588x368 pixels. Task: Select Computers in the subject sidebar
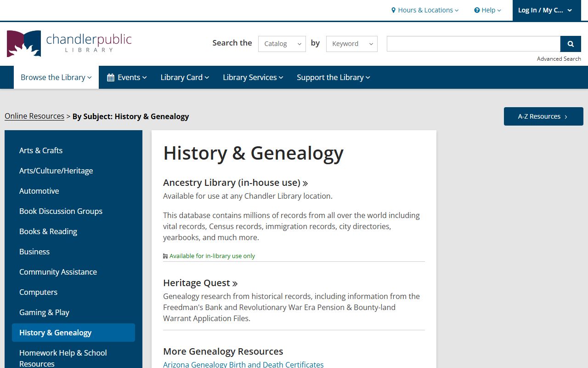tap(73, 292)
